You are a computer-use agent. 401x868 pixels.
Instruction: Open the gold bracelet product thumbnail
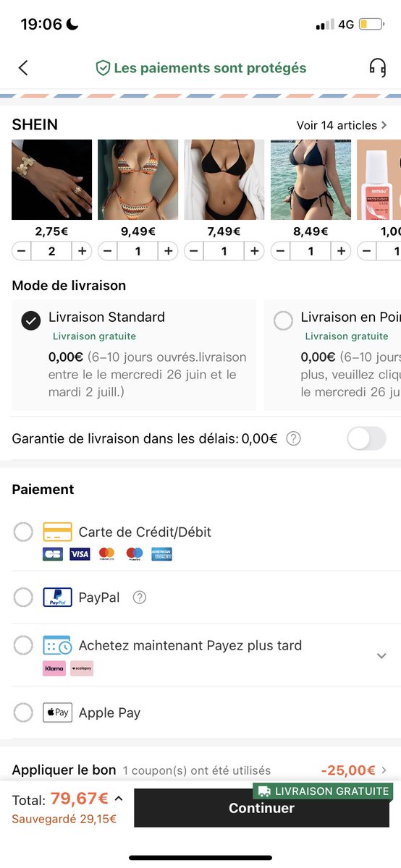52,179
